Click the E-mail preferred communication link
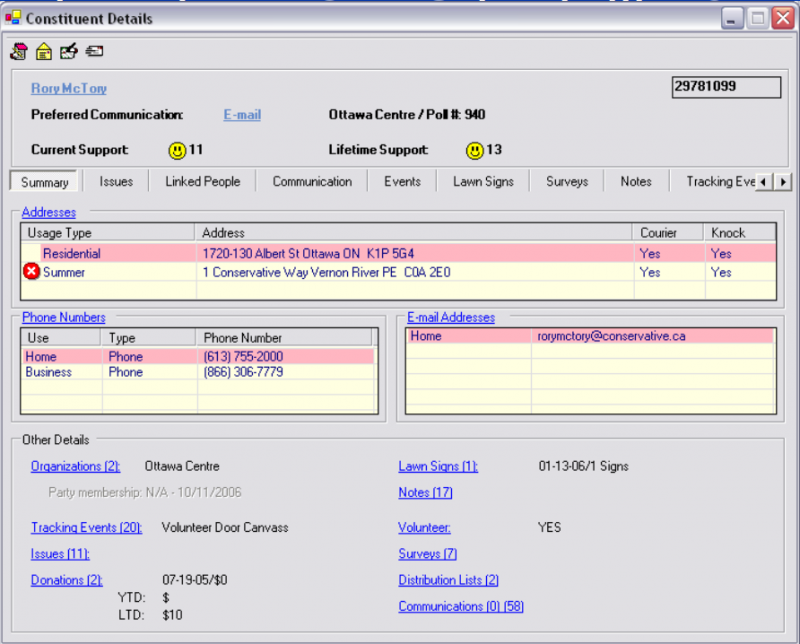 click(242, 115)
